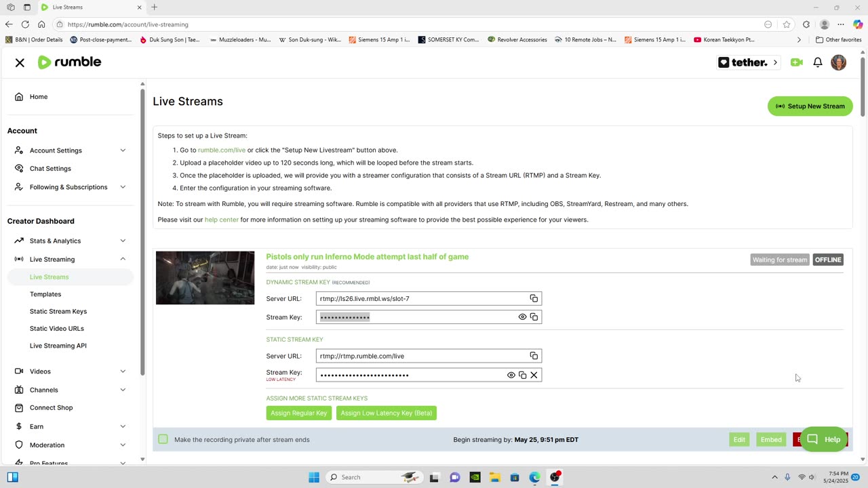Image resolution: width=868 pixels, height=488 pixels.
Task: Open Pistols only run Inferno Mode stream title
Action: coord(368,257)
